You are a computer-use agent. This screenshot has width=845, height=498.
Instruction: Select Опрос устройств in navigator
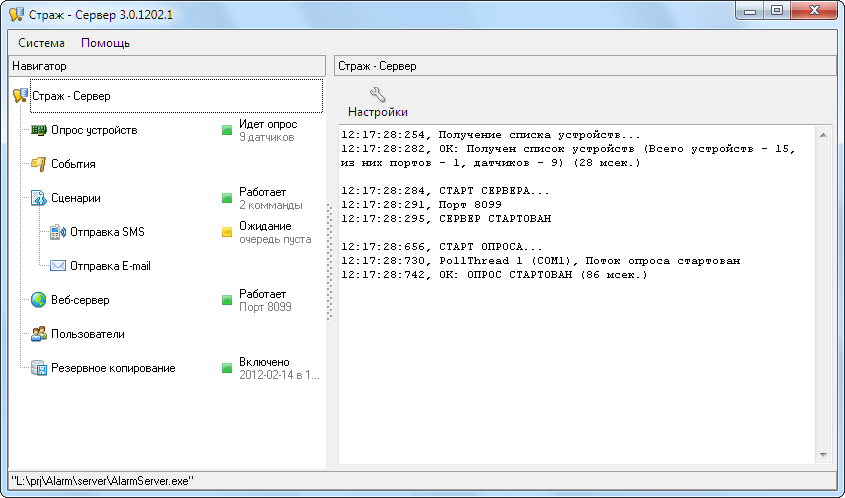94,130
